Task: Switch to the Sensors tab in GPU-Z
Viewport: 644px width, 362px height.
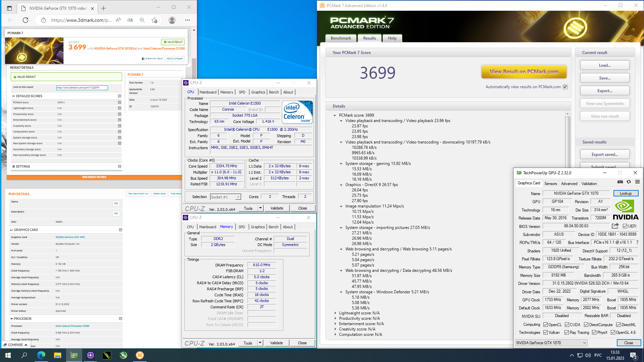Action: coord(550,183)
